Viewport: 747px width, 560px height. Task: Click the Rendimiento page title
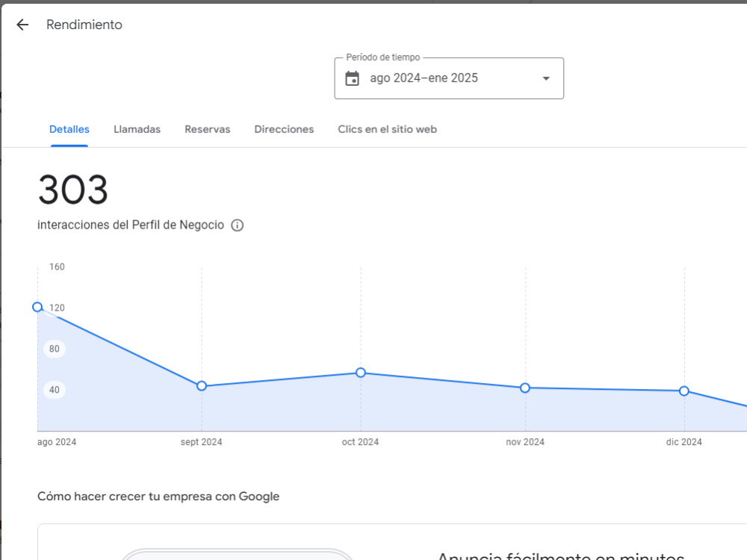point(84,25)
